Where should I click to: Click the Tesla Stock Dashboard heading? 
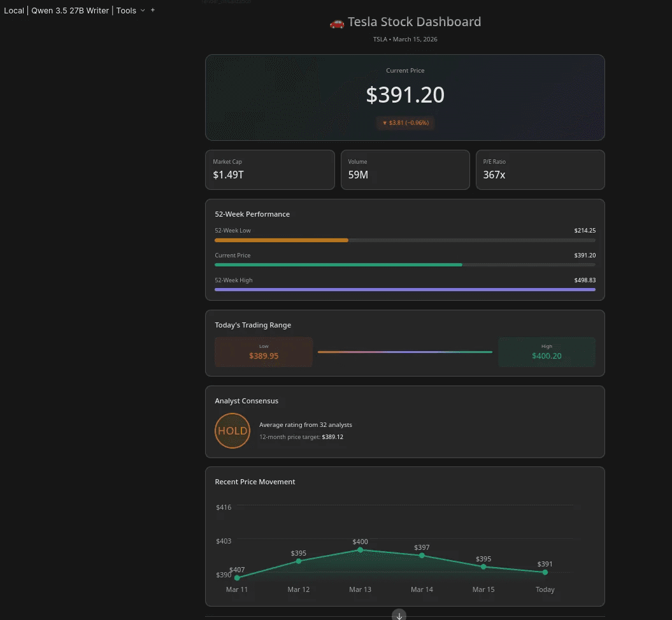click(x=414, y=22)
